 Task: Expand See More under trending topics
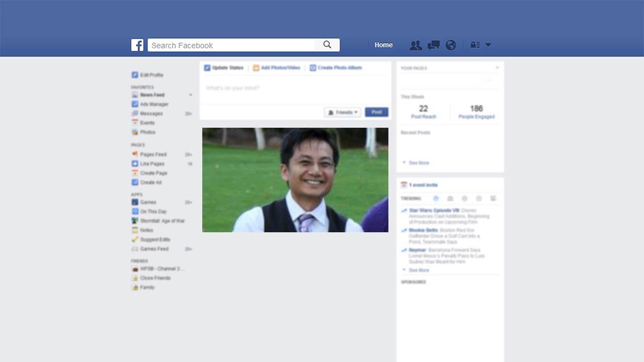pyautogui.click(x=419, y=270)
